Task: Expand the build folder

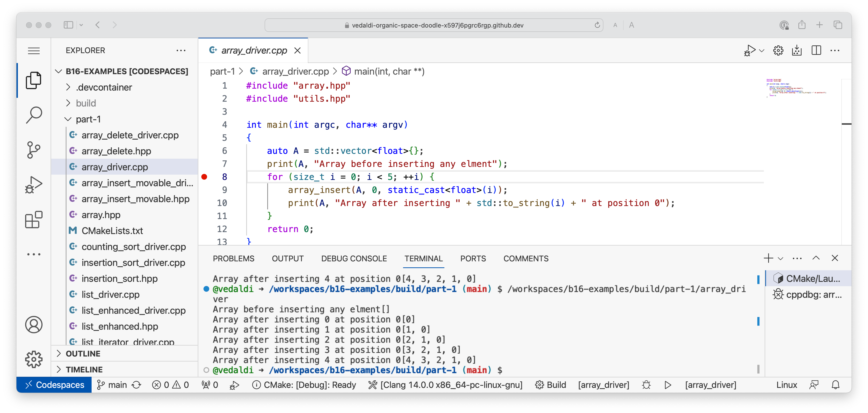Action: pos(86,103)
